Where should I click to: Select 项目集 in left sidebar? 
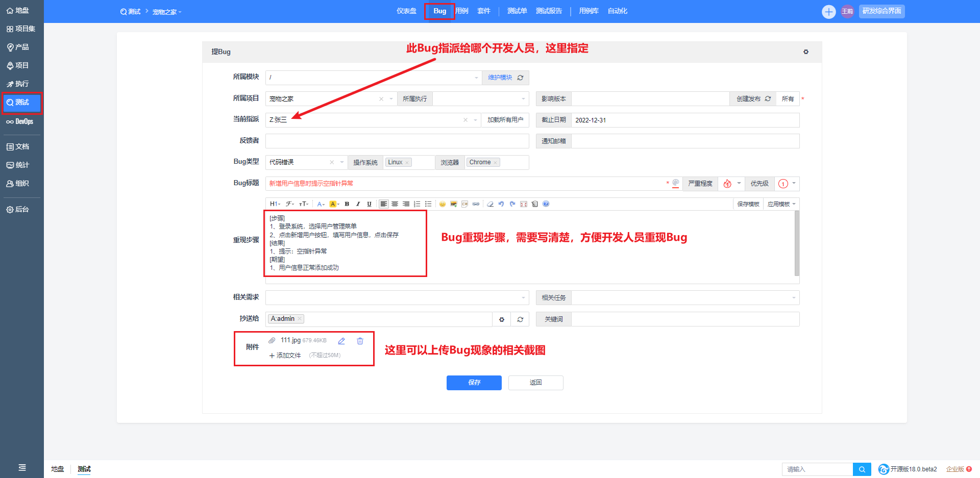pyautogui.click(x=21, y=29)
